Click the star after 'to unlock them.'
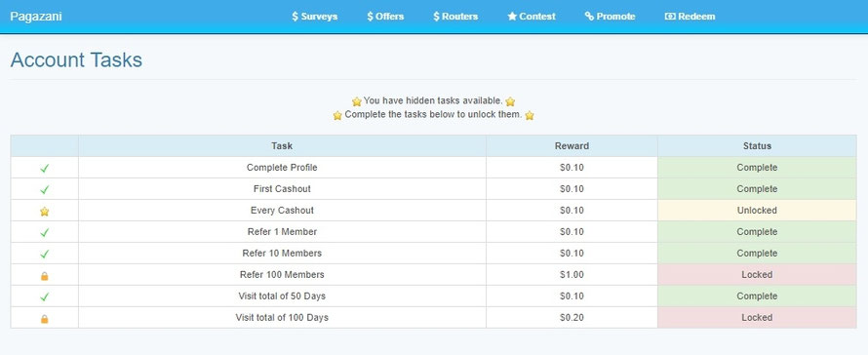 point(530,116)
